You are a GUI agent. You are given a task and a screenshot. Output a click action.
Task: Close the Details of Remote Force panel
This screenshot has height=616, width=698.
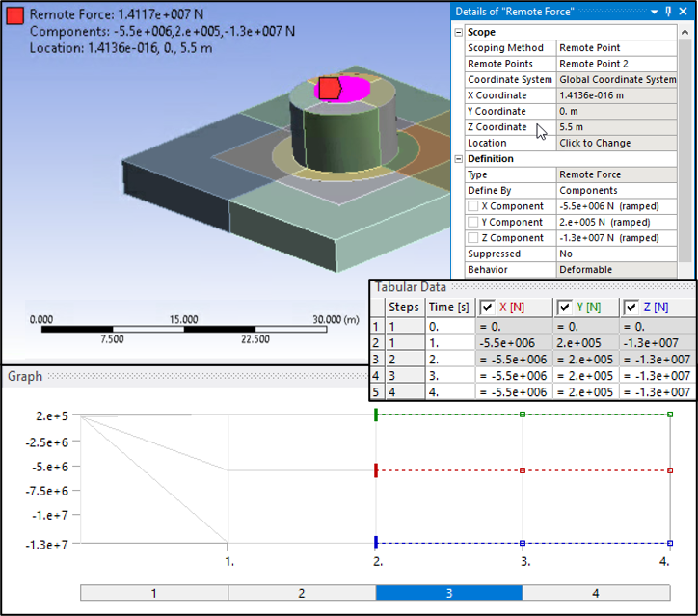(684, 12)
